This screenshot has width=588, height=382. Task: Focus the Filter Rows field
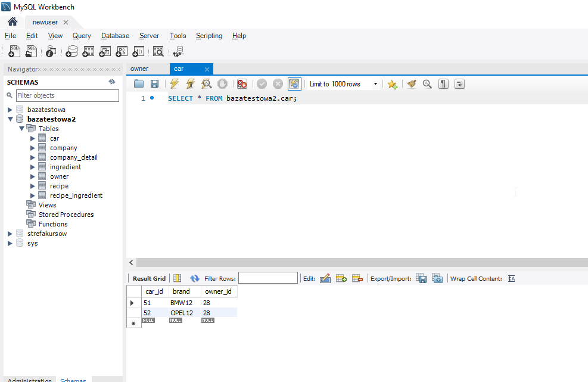(x=268, y=278)
